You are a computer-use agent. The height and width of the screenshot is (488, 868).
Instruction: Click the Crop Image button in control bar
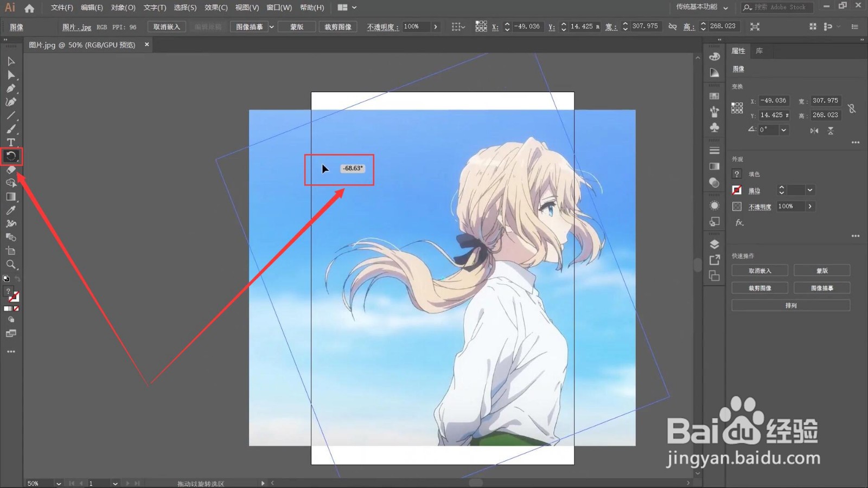(x=338, y=27)
